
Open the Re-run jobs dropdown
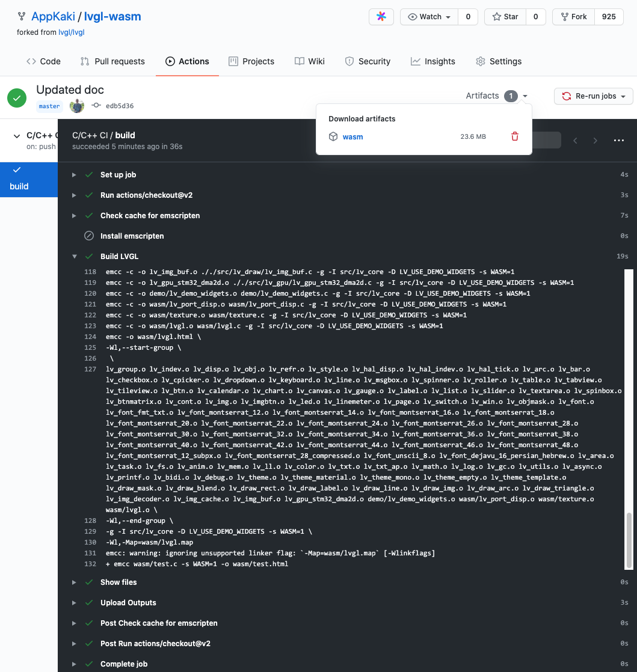[x=593, y=96]
